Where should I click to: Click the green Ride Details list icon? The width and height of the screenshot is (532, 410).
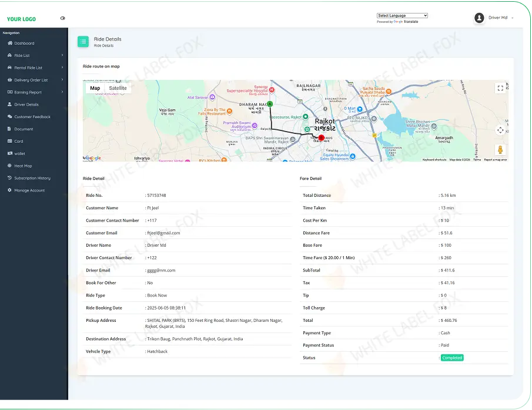(83, 42)
